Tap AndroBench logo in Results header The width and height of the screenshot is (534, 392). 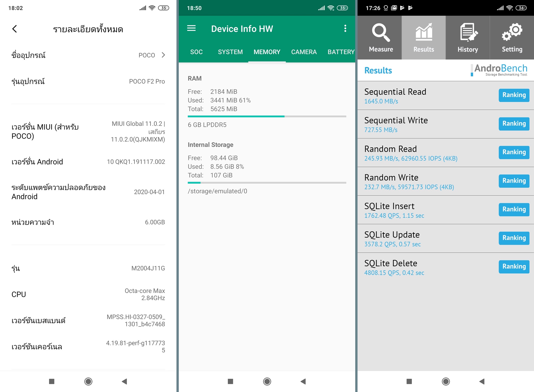499,70
